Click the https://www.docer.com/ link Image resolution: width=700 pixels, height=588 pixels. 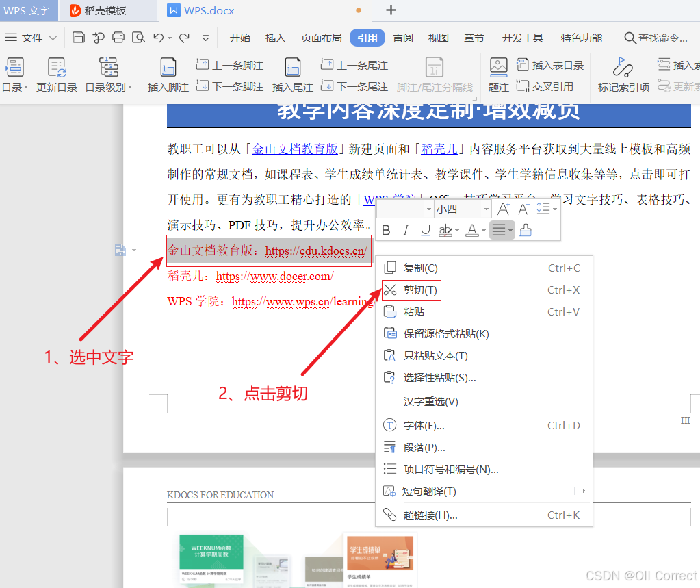(x=274, y=277)
